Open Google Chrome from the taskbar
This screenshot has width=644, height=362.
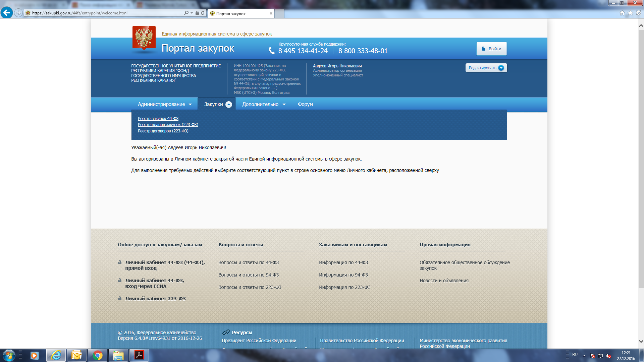[x=98, y=355]
